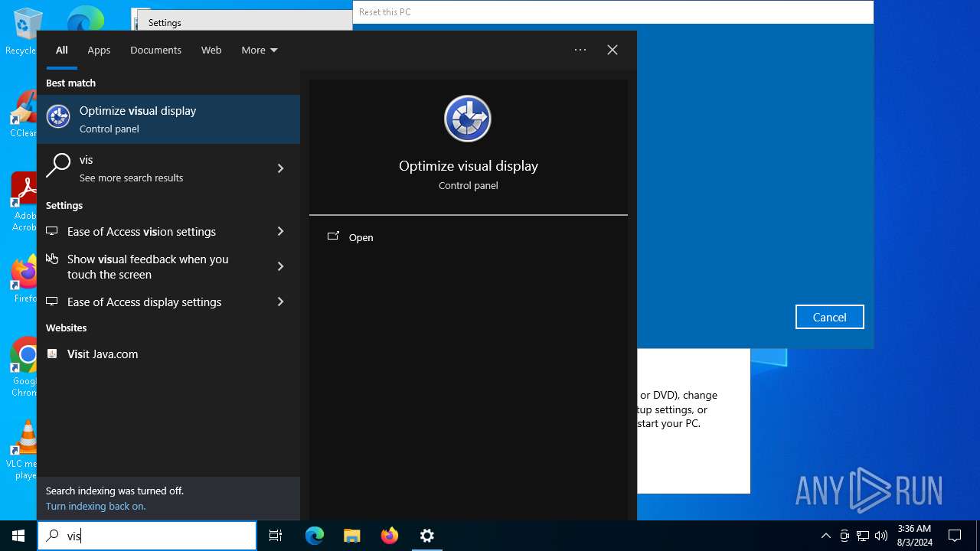Click the Settings window title bar
Screen dimensions: 980x551
pos(245,22)
